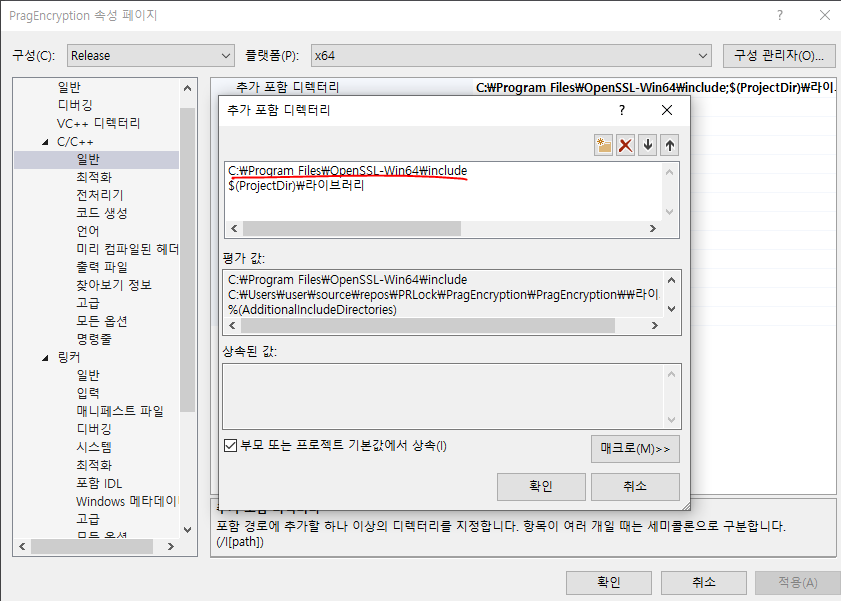841x601 pixels.
Task: Click the 추가 포함 디렉터리 property row
Action: tap(523, 87)
